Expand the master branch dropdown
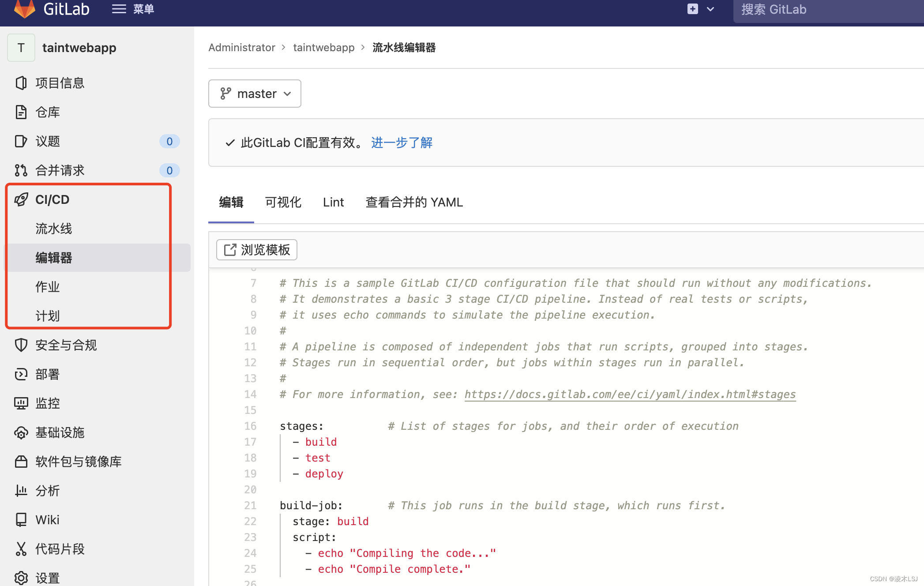The image size is (924, 586). (255, 93)
